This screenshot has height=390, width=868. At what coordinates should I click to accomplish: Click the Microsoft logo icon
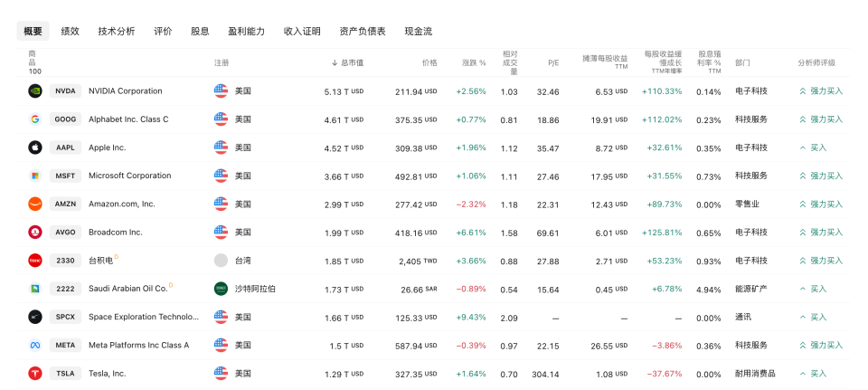click(x=35, y=176)
